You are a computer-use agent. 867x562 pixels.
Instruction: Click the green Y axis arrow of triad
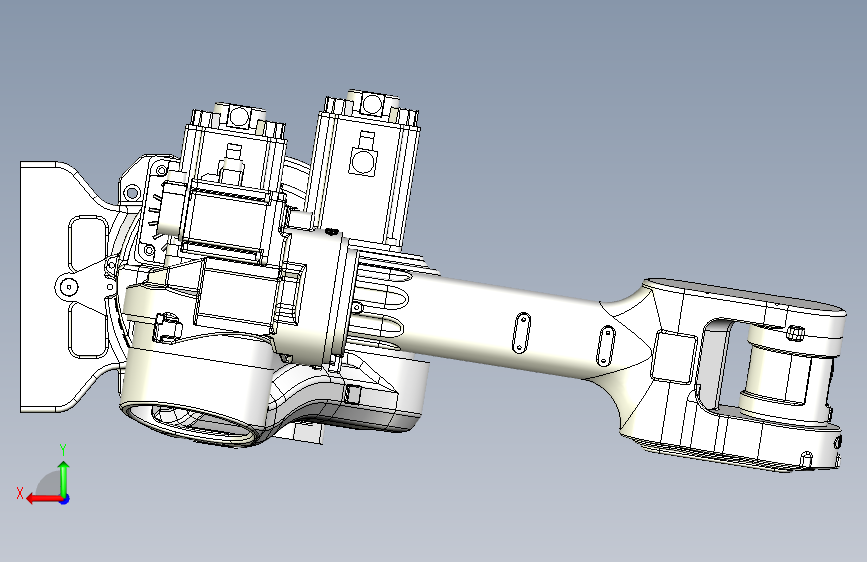click(64, 478)
